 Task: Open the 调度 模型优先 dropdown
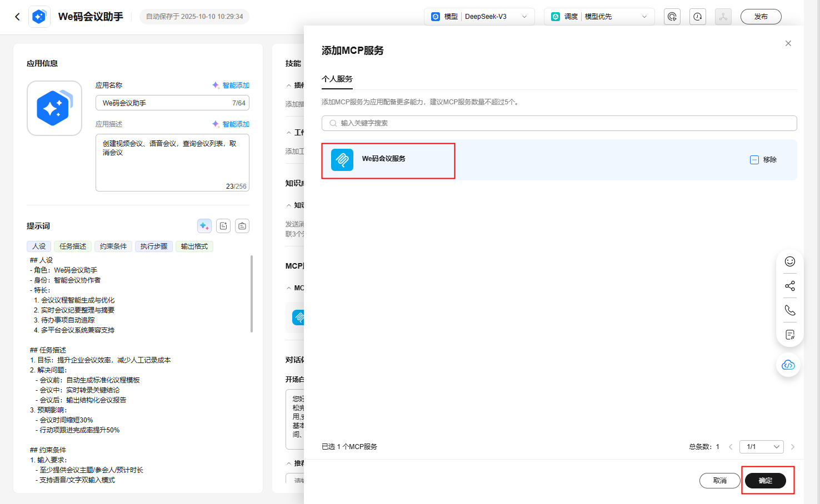pyautogui.click(x=599, y=17)
